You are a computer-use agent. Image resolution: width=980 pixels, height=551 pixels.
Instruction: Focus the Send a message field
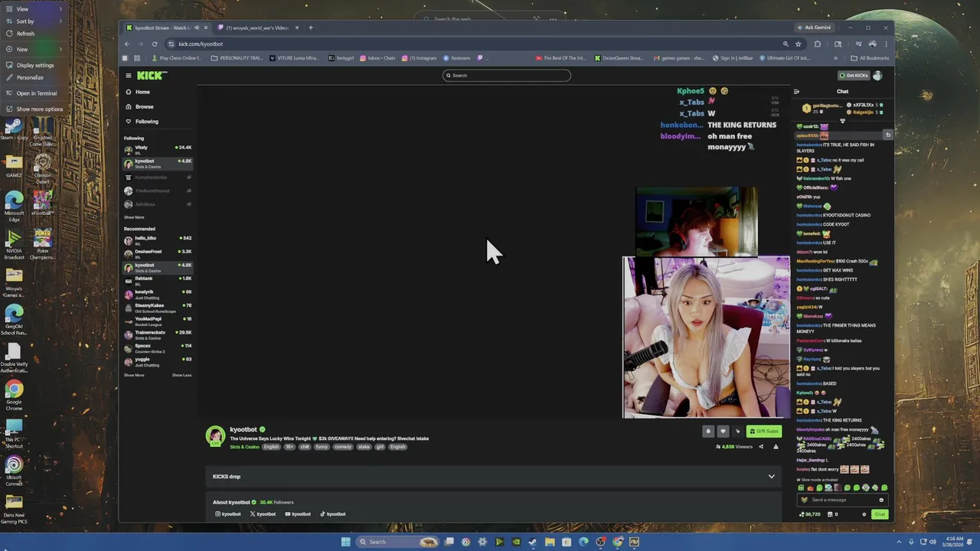tap(841, 500)
